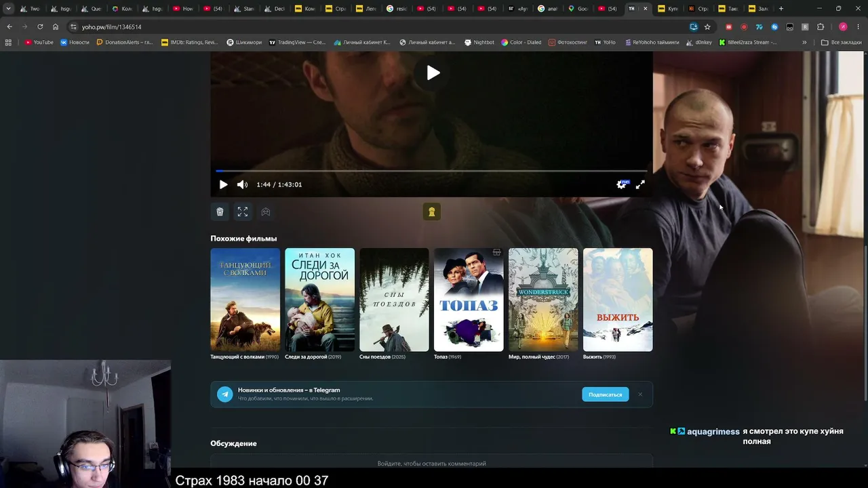Open the fillfeel2raza Stream bookmark
The image size is (868, 488).
click(749, 42)
